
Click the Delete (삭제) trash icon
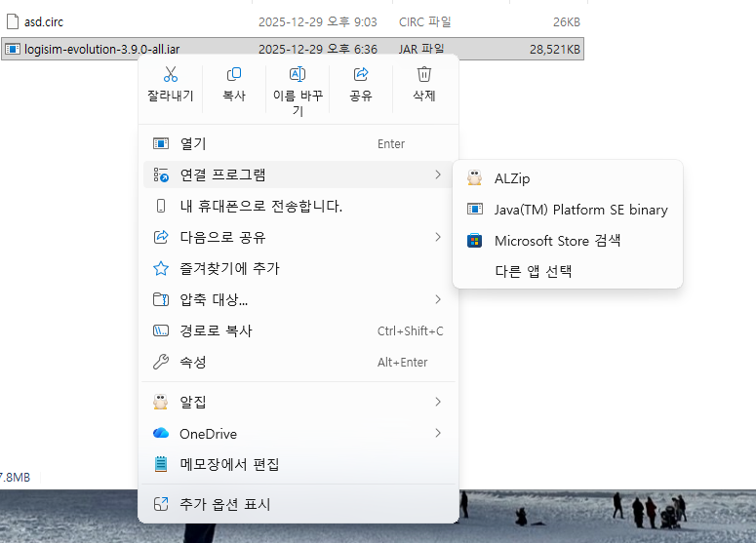coord(424,74)
